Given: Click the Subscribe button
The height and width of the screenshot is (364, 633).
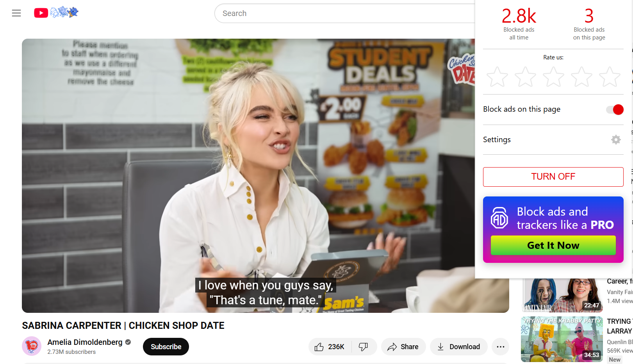Looking at the screenshot, I should click(166, 347).
